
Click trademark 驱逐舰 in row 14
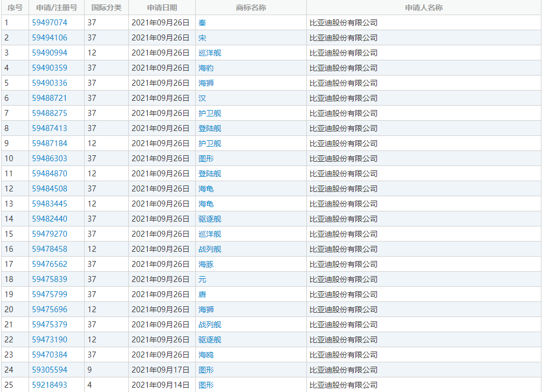[x=210, y=219]
